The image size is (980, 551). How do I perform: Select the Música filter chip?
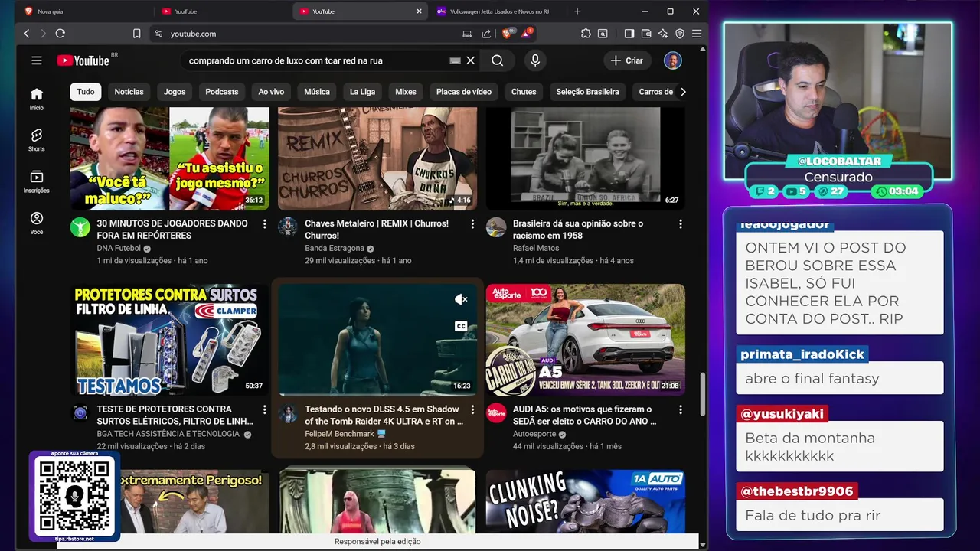[317, 92]
